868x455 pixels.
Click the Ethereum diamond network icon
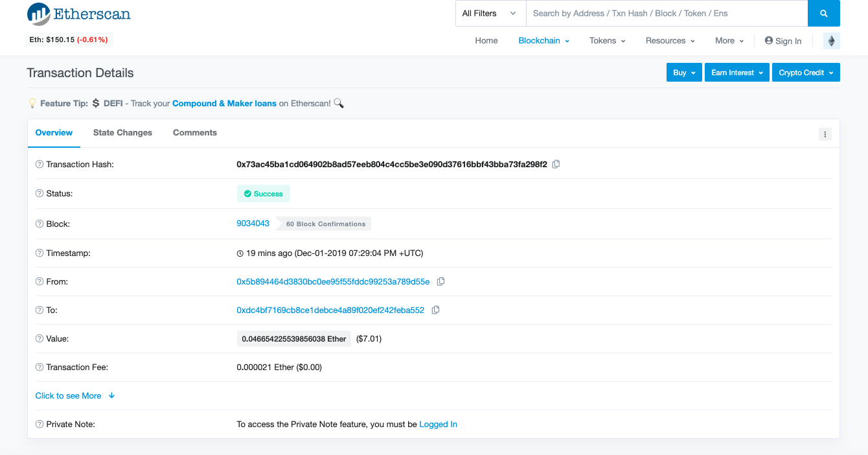point(831,41)
